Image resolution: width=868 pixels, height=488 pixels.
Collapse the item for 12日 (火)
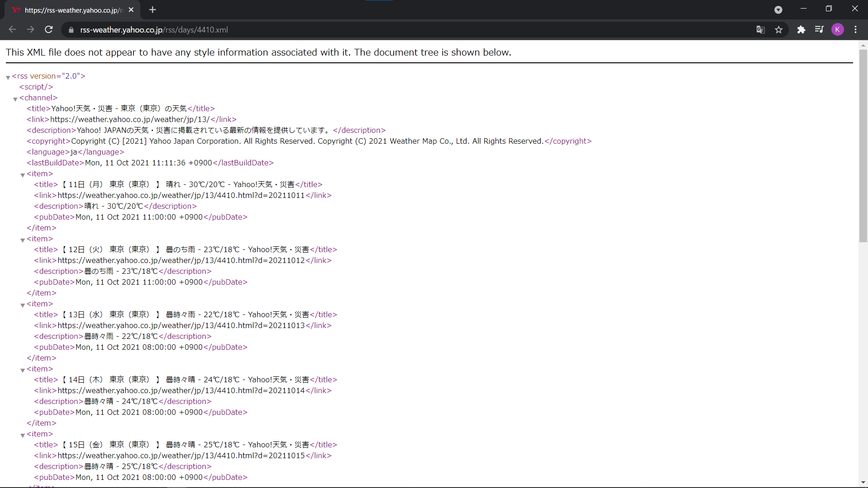(23, 240)
